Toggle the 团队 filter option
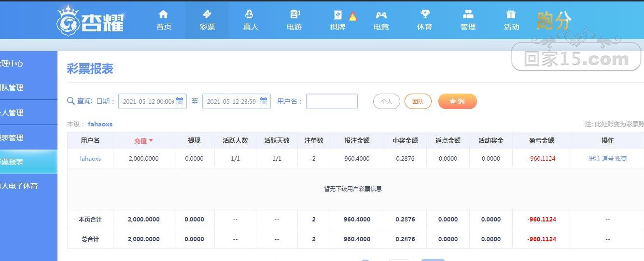The height and width of the screenshot is (261, 644). pos(418,101)
